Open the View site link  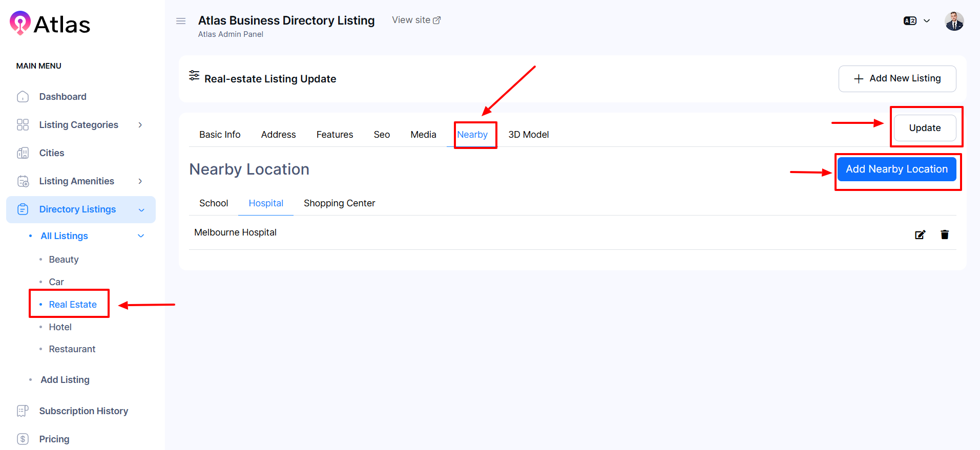coord(416,20)
